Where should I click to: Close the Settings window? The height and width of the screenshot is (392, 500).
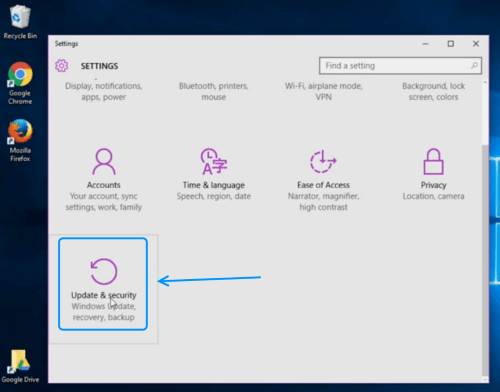point(476,44)
